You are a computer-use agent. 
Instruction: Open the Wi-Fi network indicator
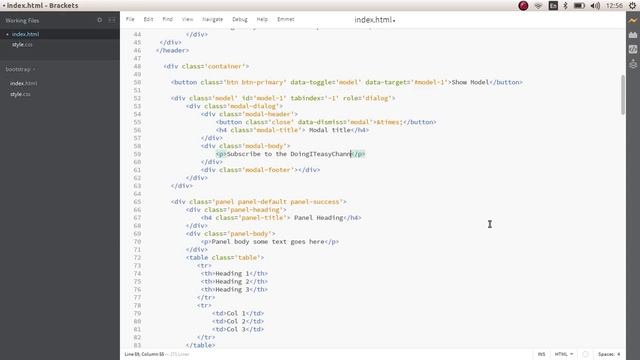[538, 6]
